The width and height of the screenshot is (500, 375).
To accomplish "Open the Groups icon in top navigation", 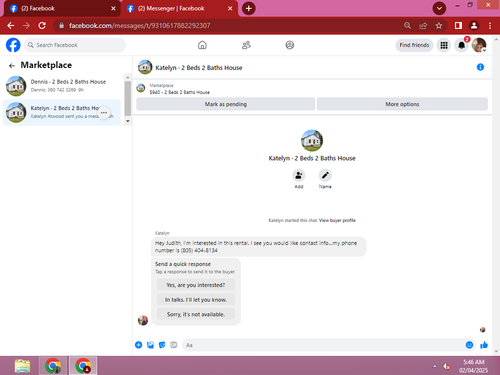I will click(x=290, y=45).
